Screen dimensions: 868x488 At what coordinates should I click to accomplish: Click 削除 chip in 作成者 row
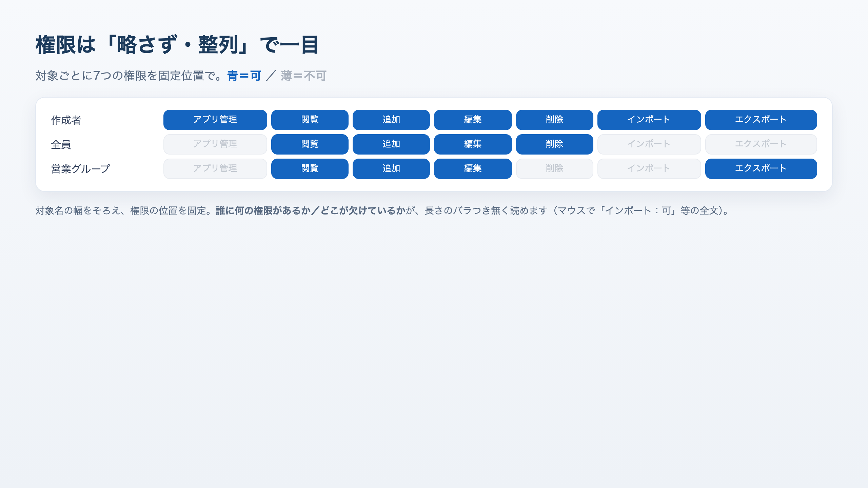click(554, 120)
